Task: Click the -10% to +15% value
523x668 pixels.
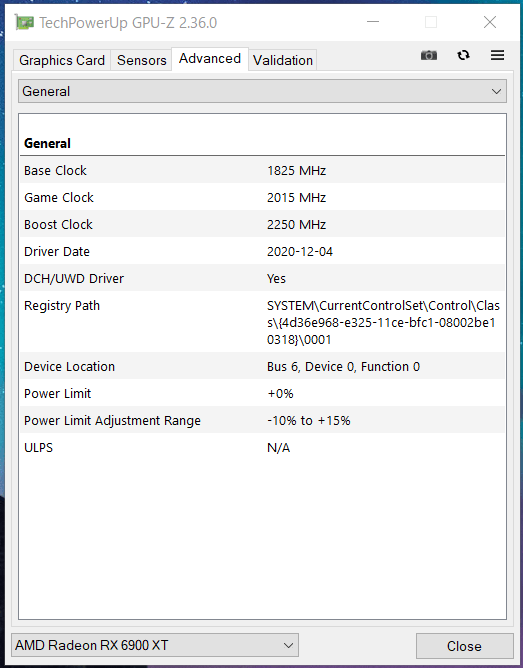Action: point(308,420)
